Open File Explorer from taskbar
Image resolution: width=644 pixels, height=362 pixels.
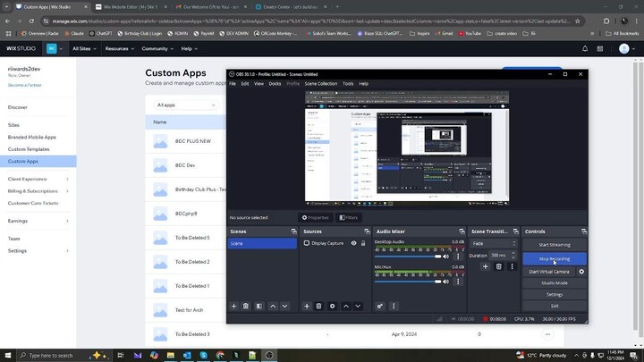tap(171, 356)
